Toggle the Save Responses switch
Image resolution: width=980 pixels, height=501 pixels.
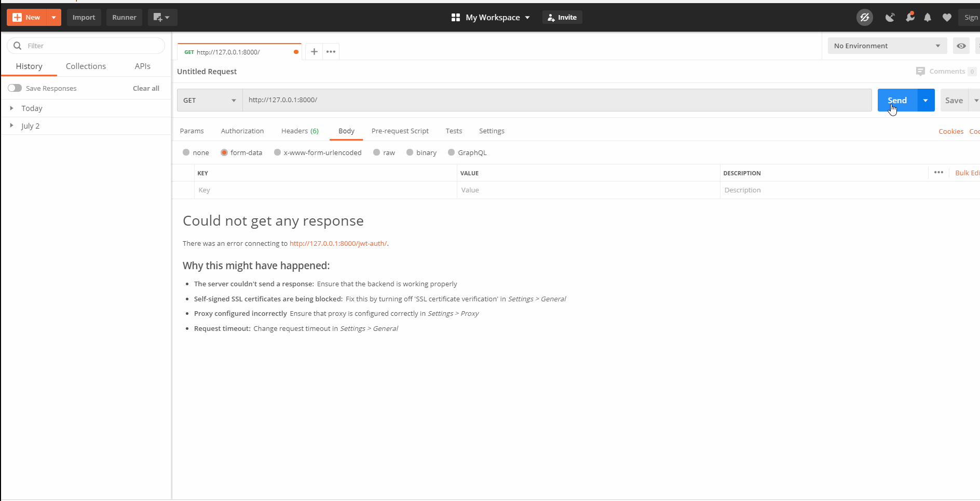point(15,88)
